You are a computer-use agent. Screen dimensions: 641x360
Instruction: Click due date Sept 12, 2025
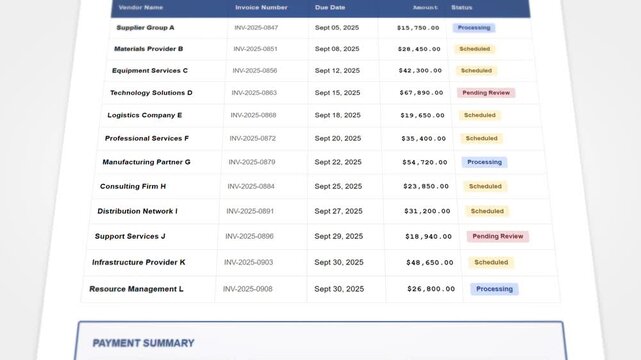pyautogui.click(x=337, y=71)
